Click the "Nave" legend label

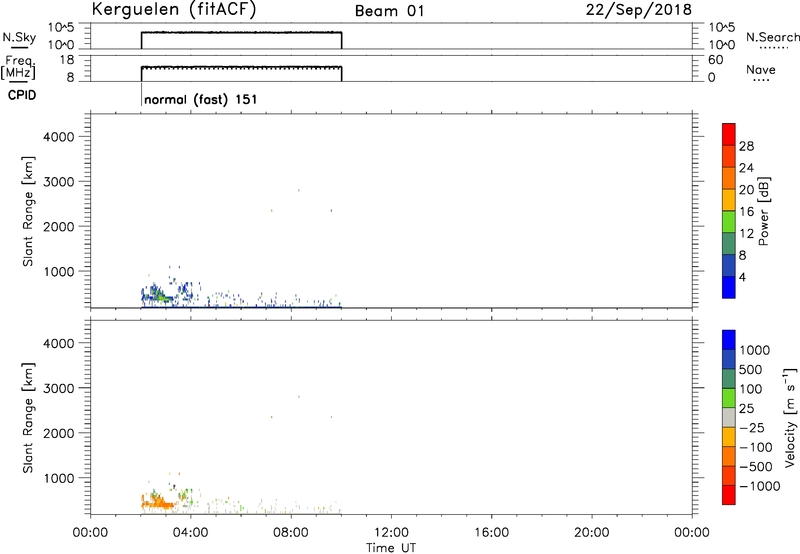(x=761, y=69)
